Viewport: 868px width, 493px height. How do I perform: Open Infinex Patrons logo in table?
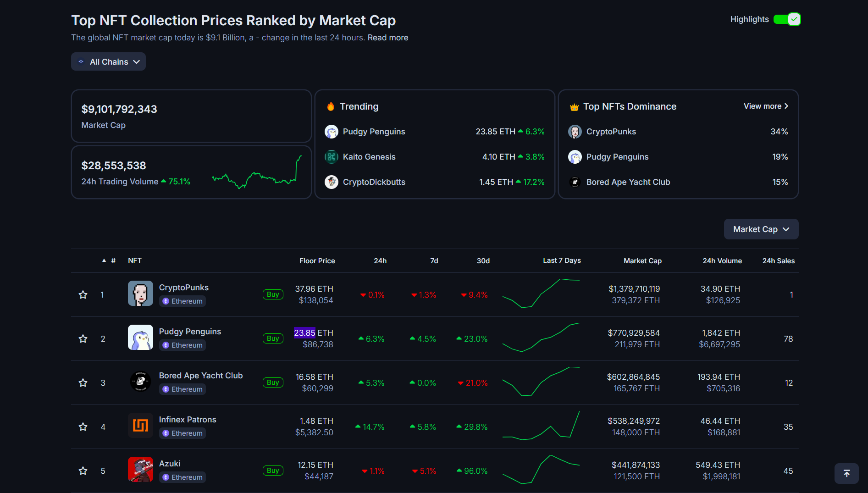pyautogui.click(x=140, y=426)
